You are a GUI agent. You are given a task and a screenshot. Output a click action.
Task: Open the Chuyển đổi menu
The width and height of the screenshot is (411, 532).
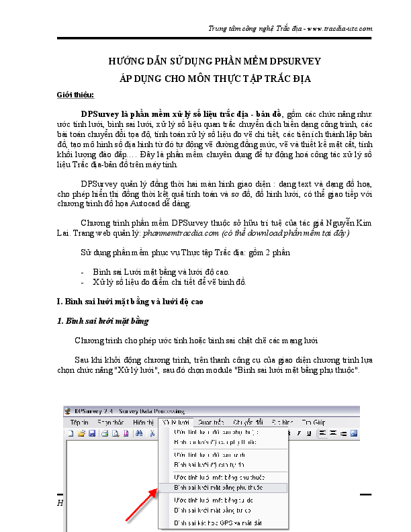pyautogui.click(x=248, y=423)
